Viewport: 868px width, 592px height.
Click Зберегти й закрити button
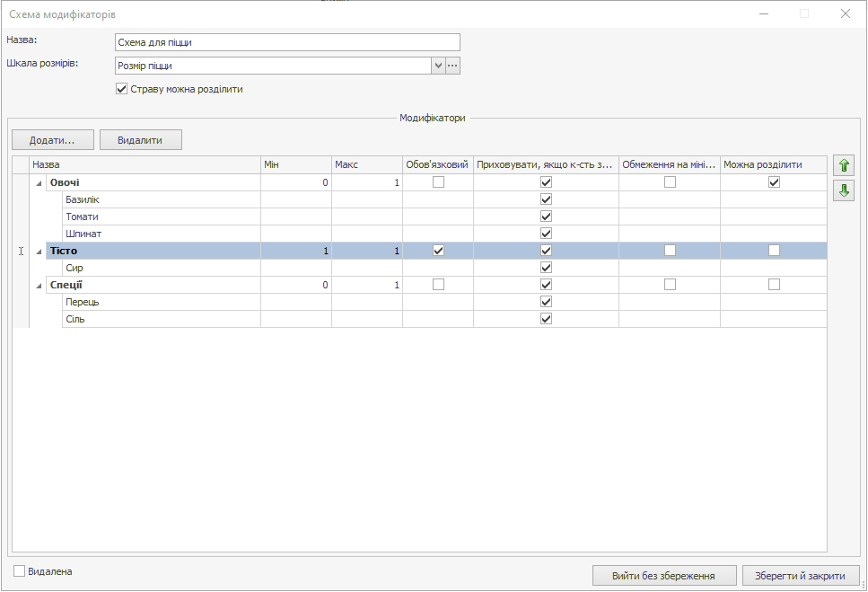point(801,576)
